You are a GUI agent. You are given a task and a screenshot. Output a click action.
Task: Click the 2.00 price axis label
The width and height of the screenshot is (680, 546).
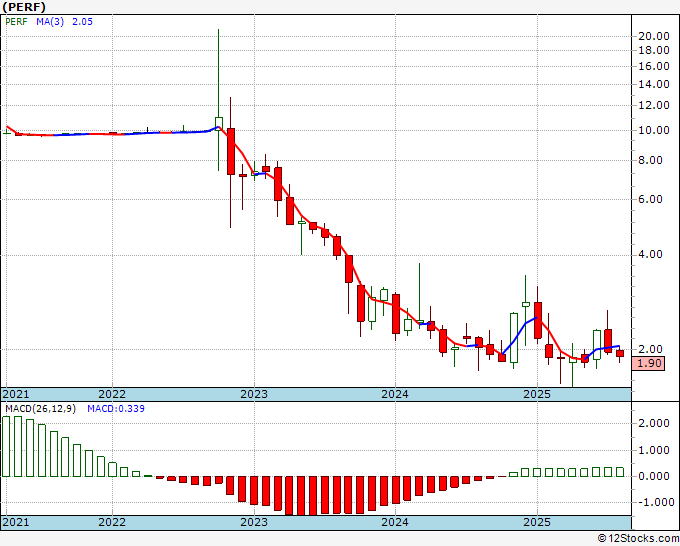click(651, 349)
